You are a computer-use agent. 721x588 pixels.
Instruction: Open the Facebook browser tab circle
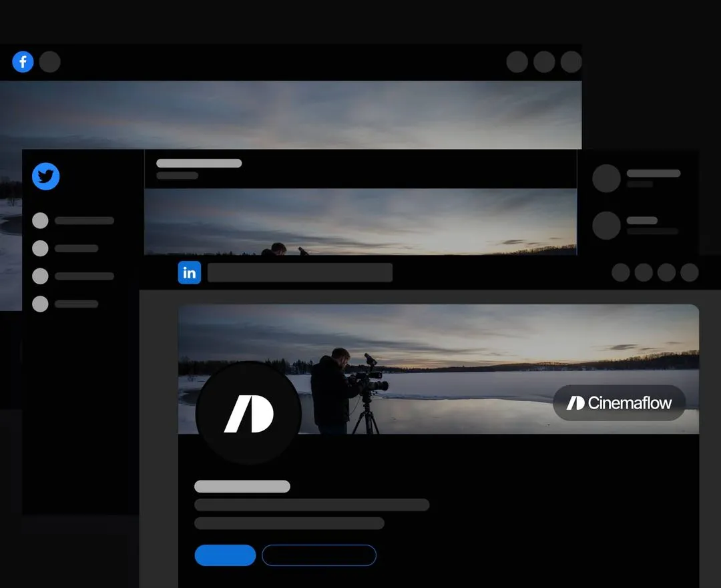point(49,61)
